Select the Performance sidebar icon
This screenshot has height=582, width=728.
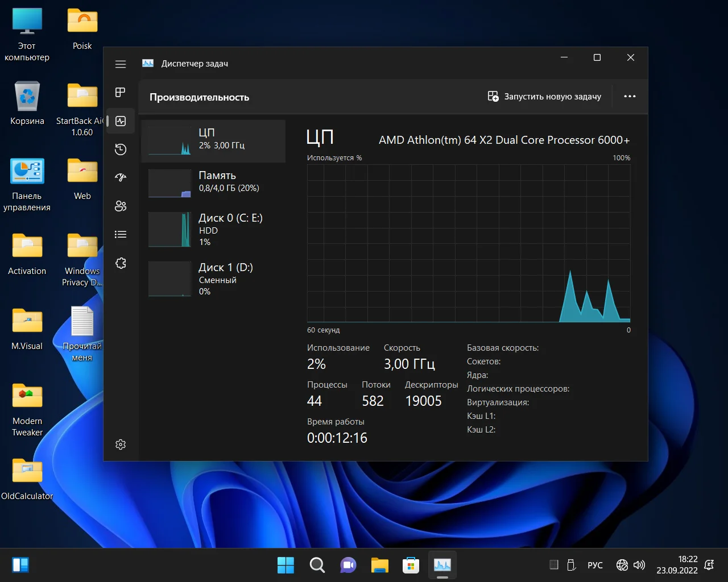tap(121, 121)
